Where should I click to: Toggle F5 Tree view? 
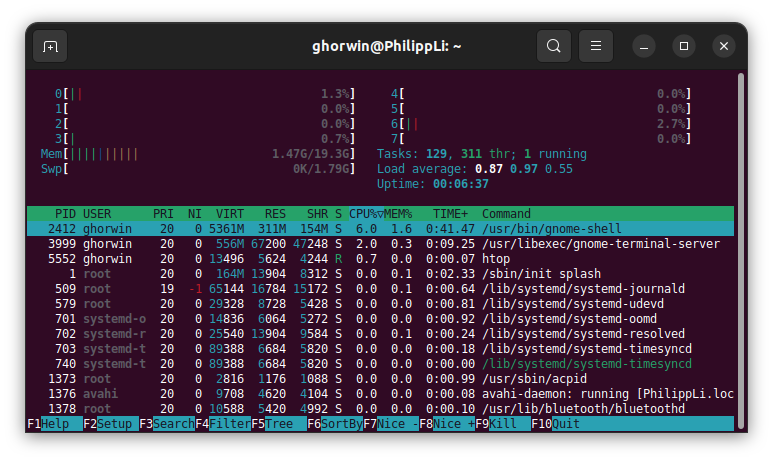pos(278,423)
